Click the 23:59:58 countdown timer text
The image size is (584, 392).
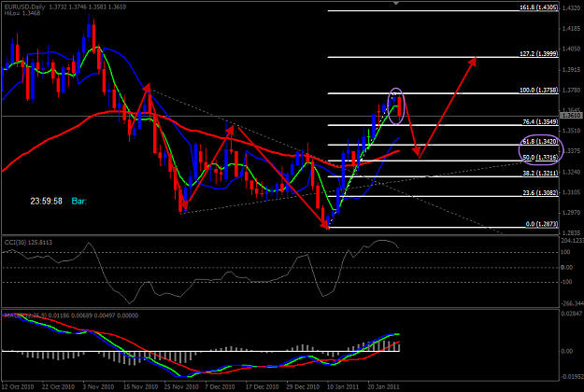click(46, 202)
